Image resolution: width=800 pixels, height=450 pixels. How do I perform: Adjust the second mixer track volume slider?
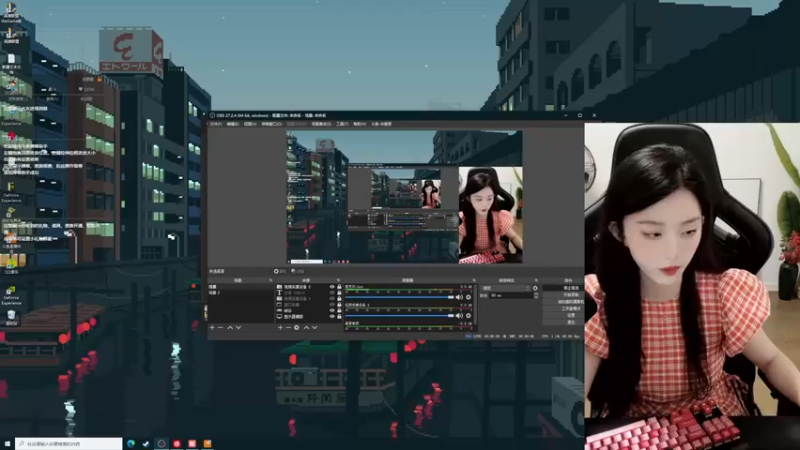pyautogui.click(x=399, y=315)
